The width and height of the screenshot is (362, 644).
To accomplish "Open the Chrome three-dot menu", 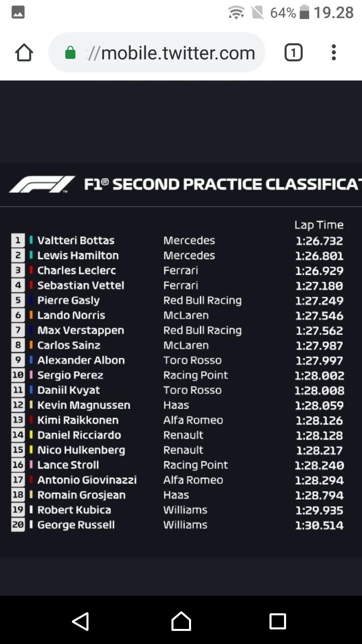I will (334, 52).
